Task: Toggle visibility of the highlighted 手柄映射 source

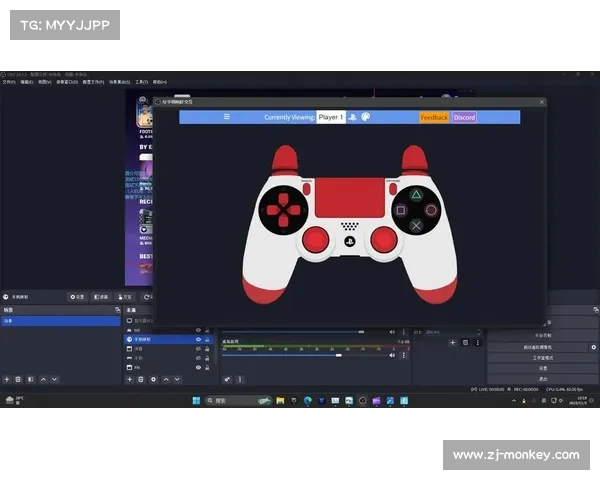Action: [198, 339]
